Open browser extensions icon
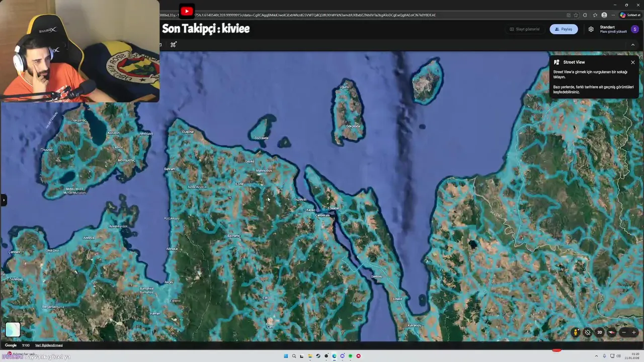The image size is (644, 362). coord(585,15)
